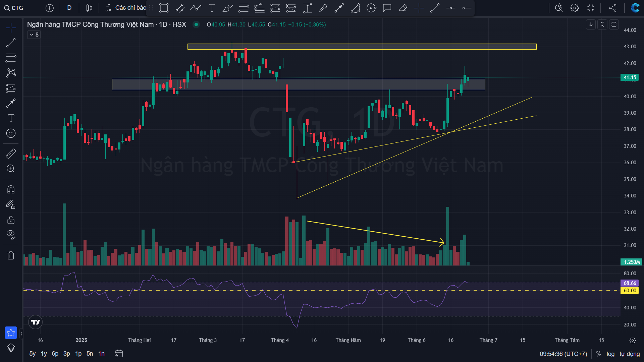Click the trash icon to remove drawings
644x362 pixels.
[11, 256]
